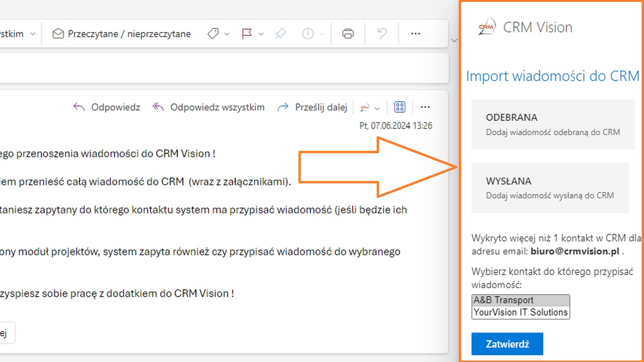The height and width of the screenshot is (362, 644).
Task: Click the red flag icon
Action: pos(247,34)
